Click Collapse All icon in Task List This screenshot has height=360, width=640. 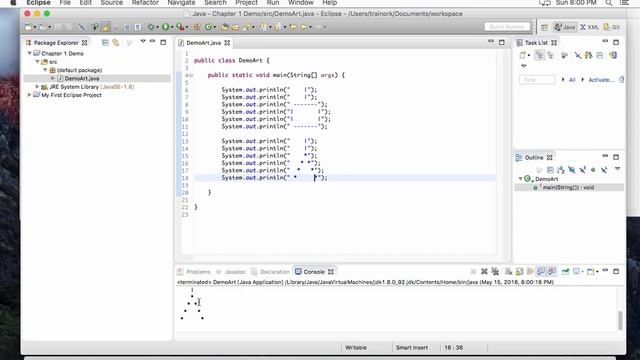[x=600, y=55]
